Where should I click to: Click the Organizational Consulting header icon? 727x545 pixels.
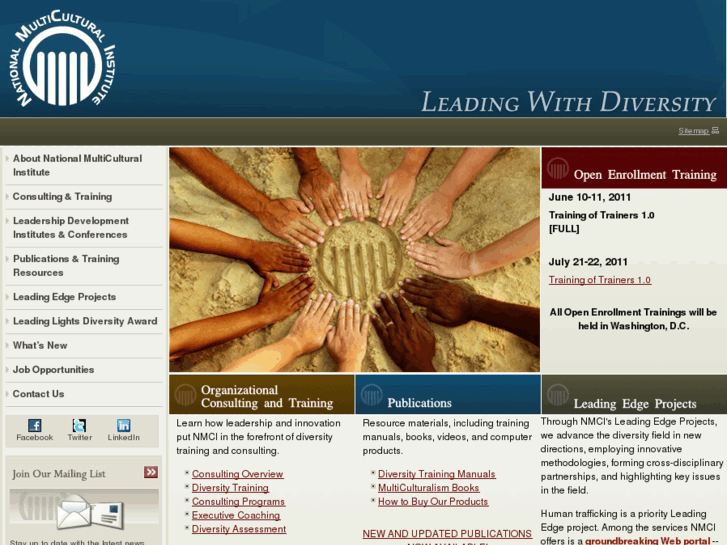185,395
